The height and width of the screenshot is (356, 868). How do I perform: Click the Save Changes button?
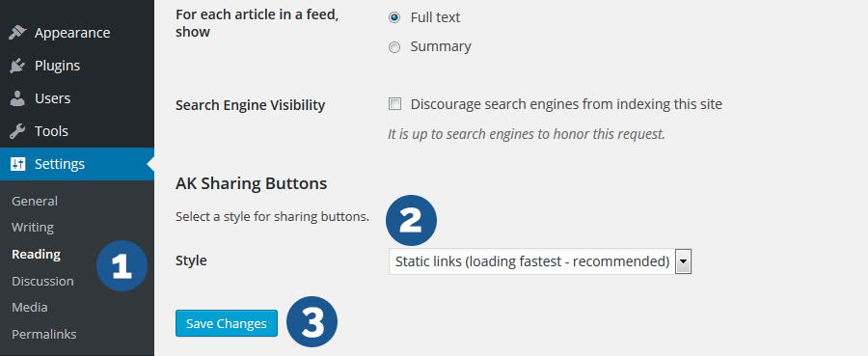tap(227, 323)
